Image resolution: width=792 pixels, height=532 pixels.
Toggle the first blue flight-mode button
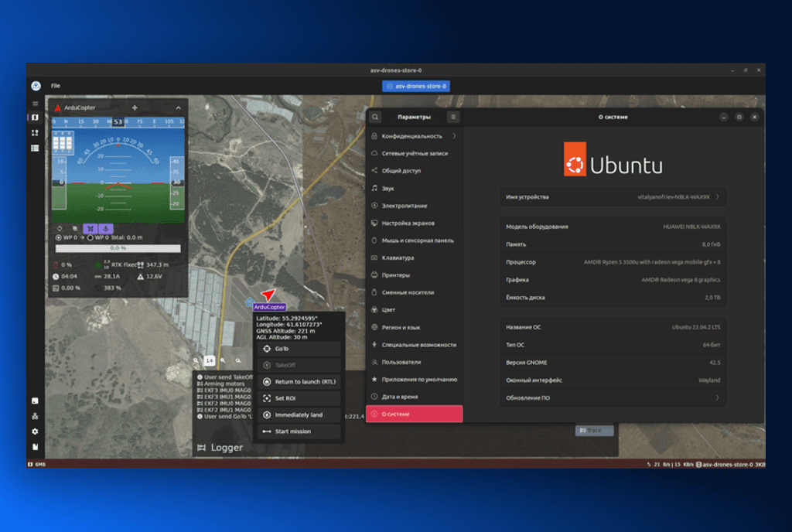click(x=90, y=229)
